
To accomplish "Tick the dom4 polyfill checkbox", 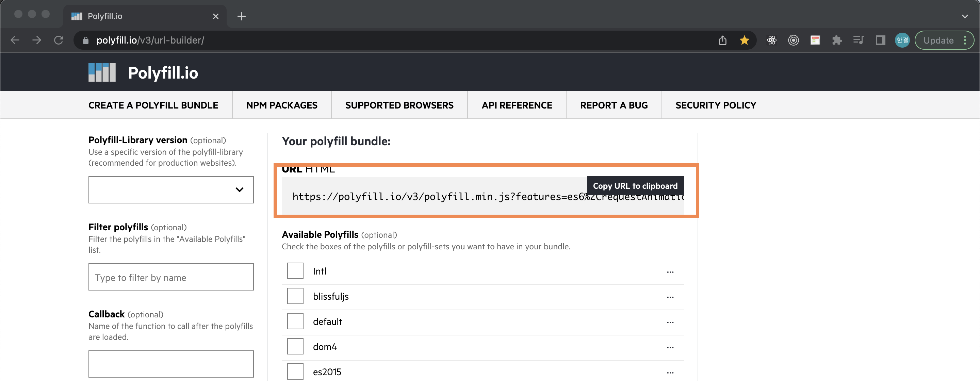I will [295, 346].
